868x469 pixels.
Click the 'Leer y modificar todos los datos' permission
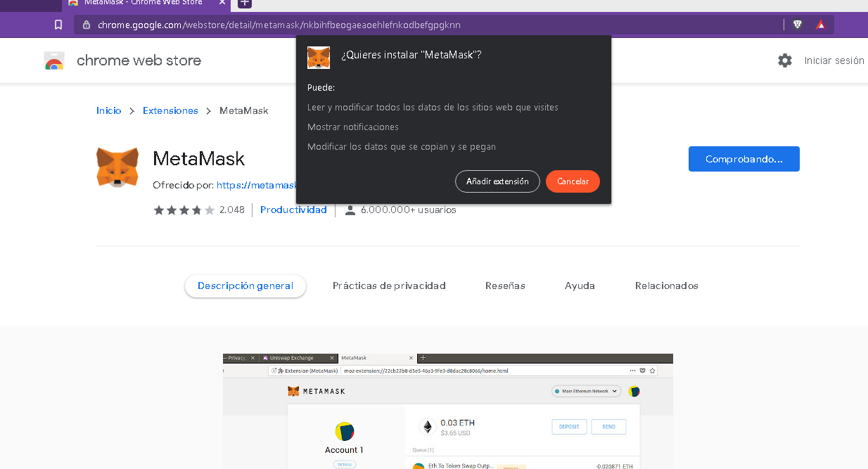tap(433, 108)
